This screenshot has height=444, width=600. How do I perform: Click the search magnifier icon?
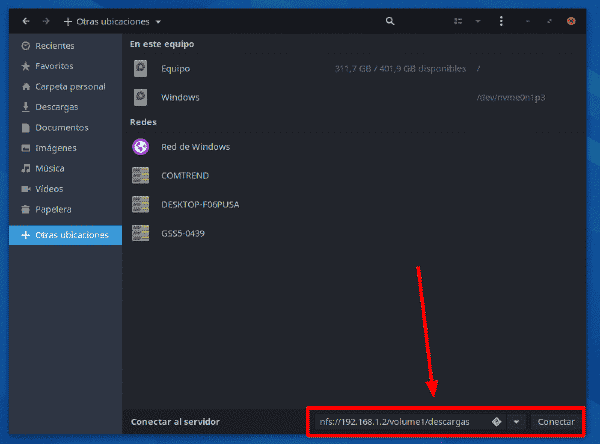390,21
